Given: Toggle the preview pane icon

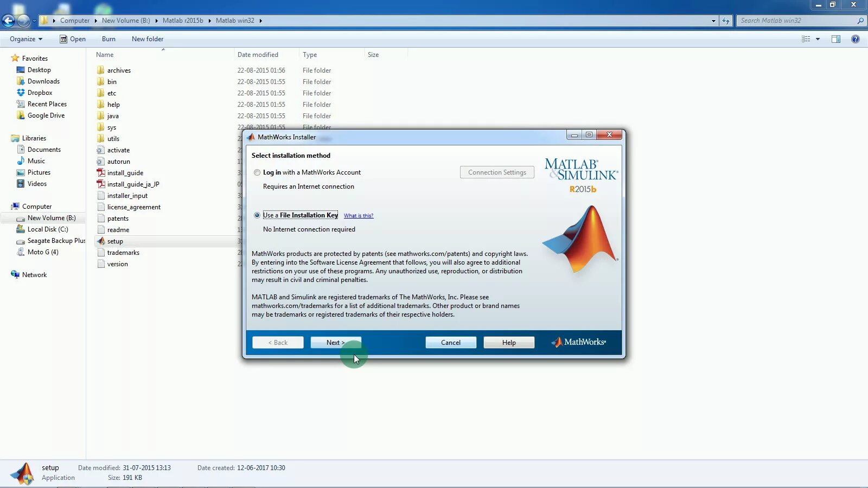Looking at the screenshot, I should click(x=836, y=39).
